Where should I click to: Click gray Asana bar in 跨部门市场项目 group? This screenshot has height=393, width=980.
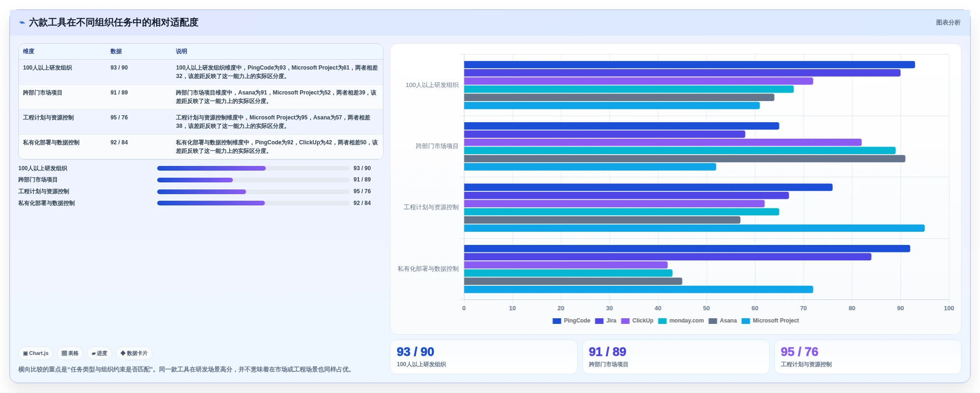click(685, 159)
